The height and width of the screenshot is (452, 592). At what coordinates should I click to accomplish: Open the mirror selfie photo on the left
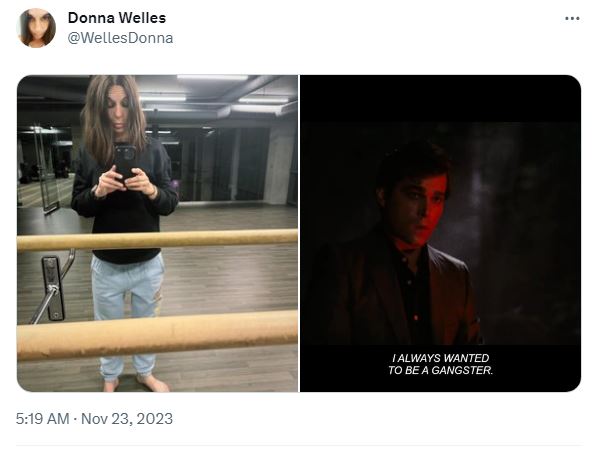(157, 233)
